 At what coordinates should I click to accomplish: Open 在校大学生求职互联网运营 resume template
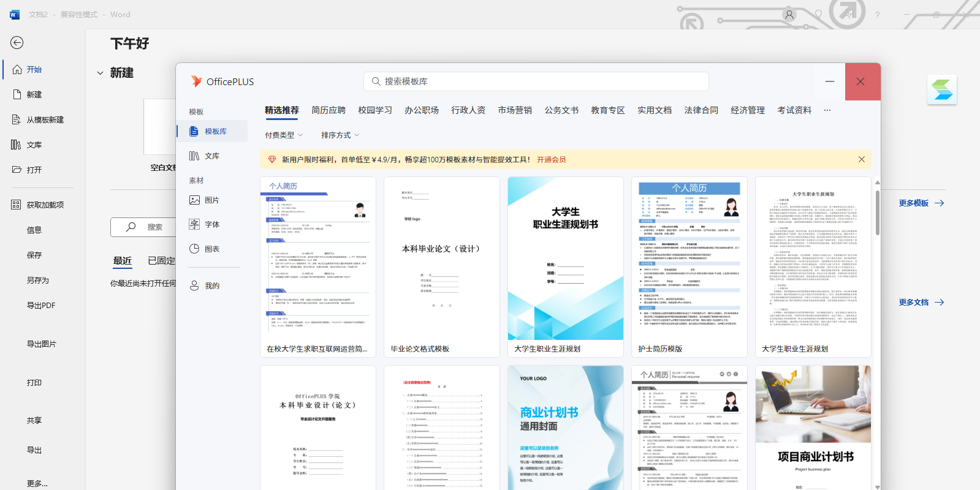(x=318, y=267)
